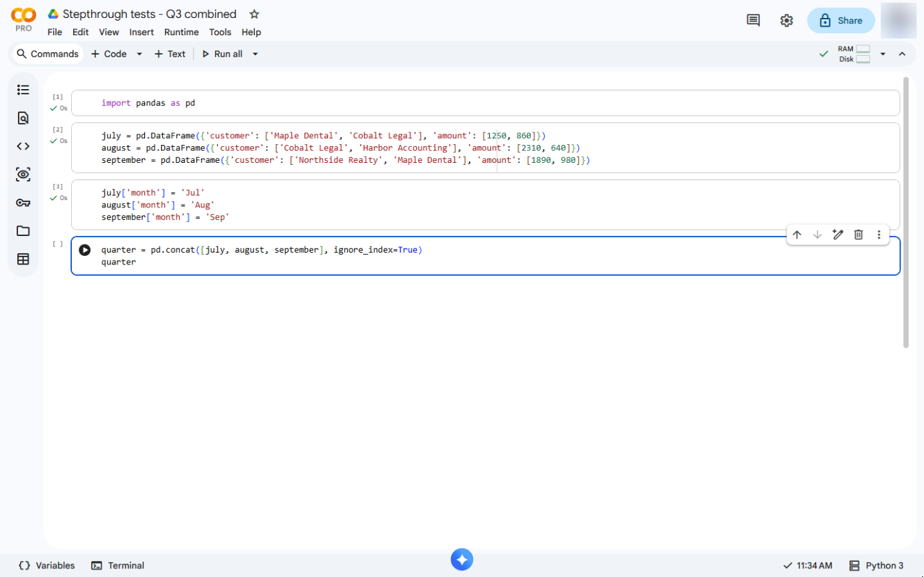Image resolution: width=924 pixels, height=577 pixels.
Task: Open the comments panel icon
Action: coord(753,21)
